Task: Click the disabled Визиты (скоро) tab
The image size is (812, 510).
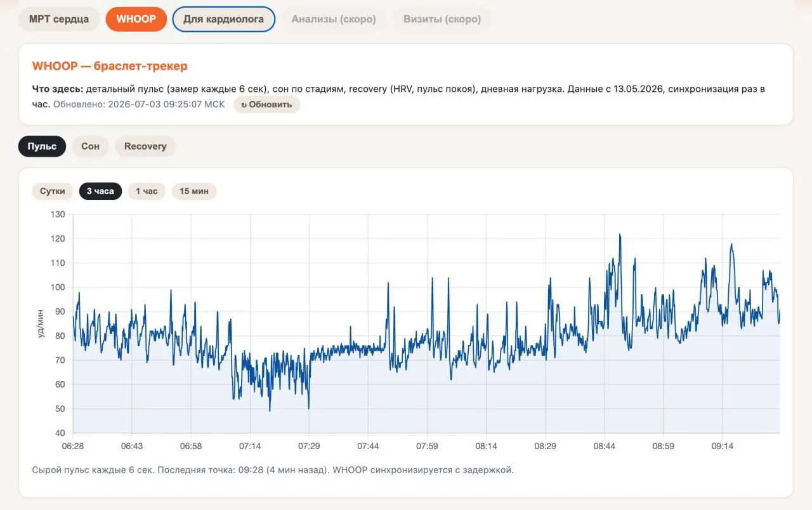Action: point(442,19)
